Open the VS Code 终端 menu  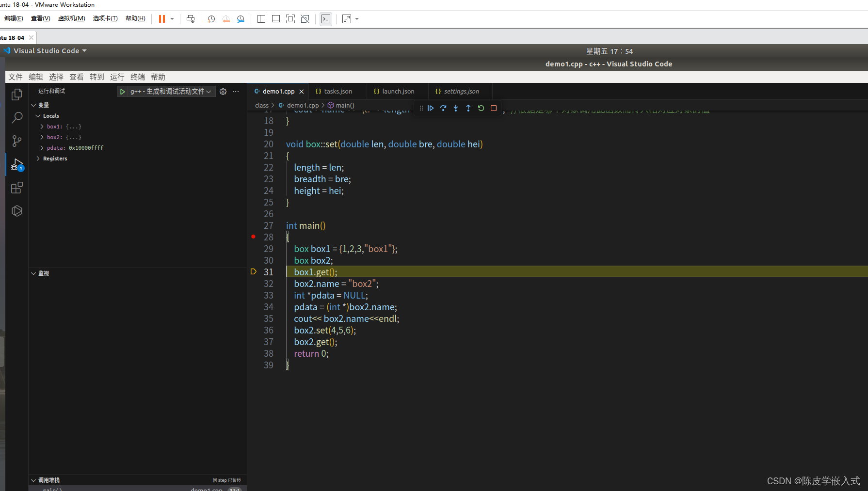tap(138, 77)
